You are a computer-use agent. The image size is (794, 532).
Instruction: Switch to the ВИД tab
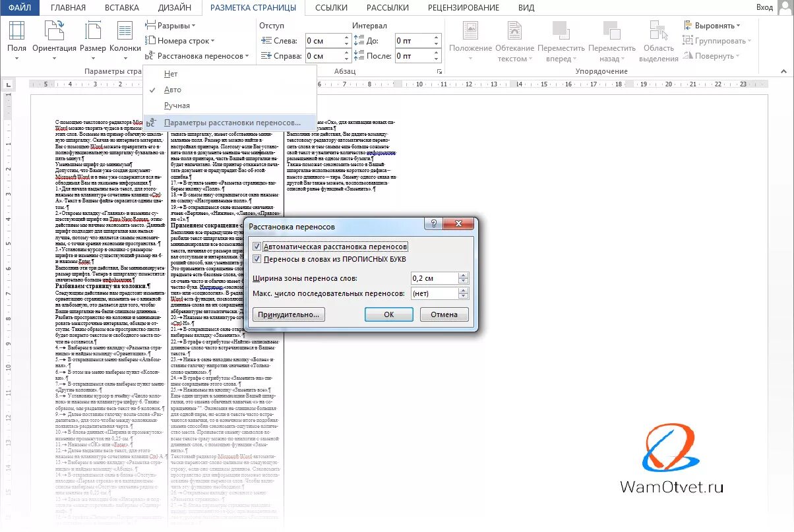point(526,7)
